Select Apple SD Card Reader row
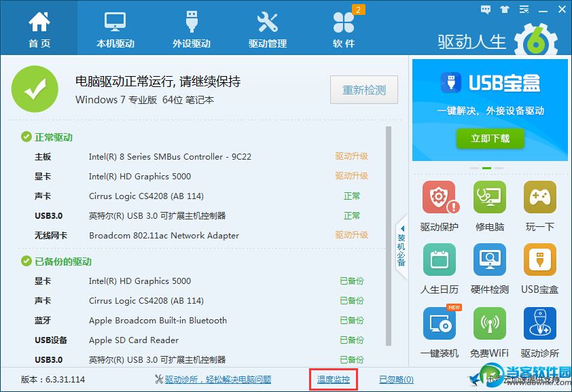 tap(201, 340)
